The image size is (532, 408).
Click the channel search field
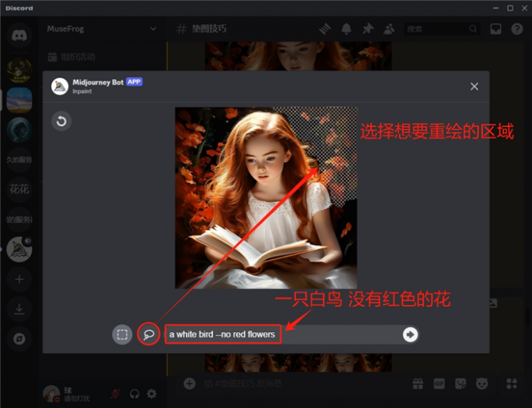442,29
